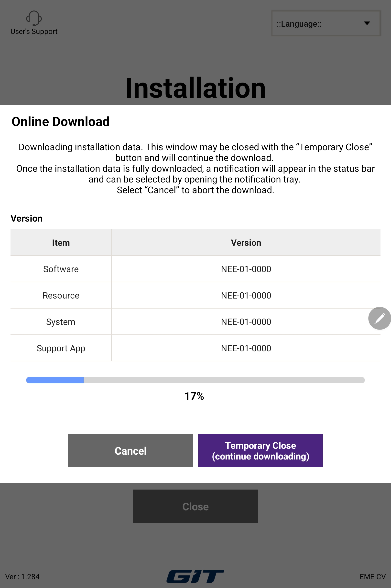391x588 pixels.
Task: Cancel the online download
Action: (x=130, y=450)
